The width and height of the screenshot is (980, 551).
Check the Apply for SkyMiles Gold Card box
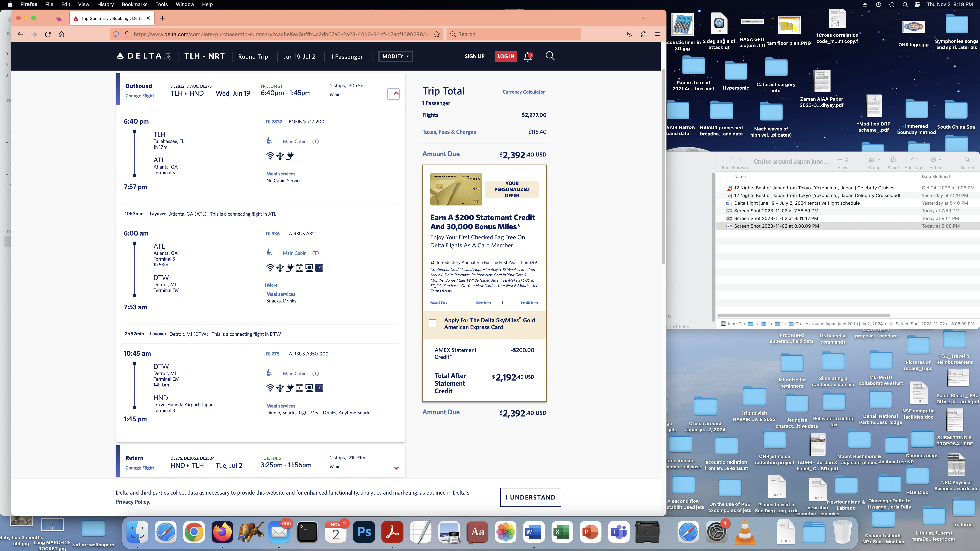pyautogui.click(x=433, y=323)
